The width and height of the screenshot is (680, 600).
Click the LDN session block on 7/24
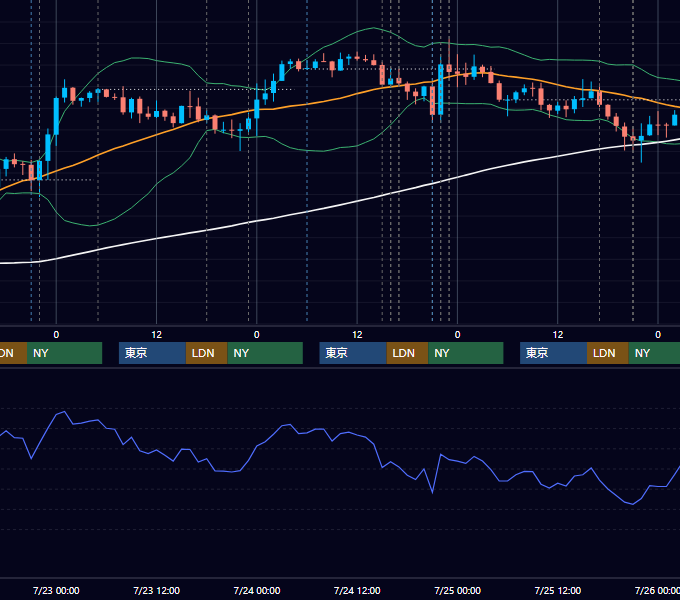pyautogui.click(x=407, y=353)
